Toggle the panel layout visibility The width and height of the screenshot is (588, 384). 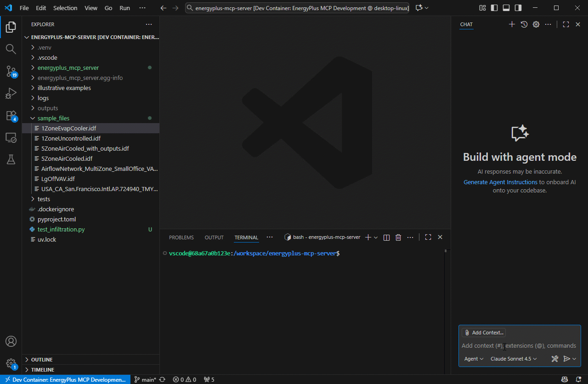(x=505, y=8)
